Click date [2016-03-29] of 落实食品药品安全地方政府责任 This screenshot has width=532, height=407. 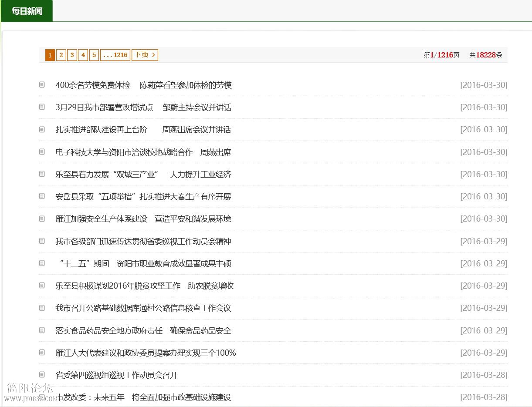click(484, 331)
